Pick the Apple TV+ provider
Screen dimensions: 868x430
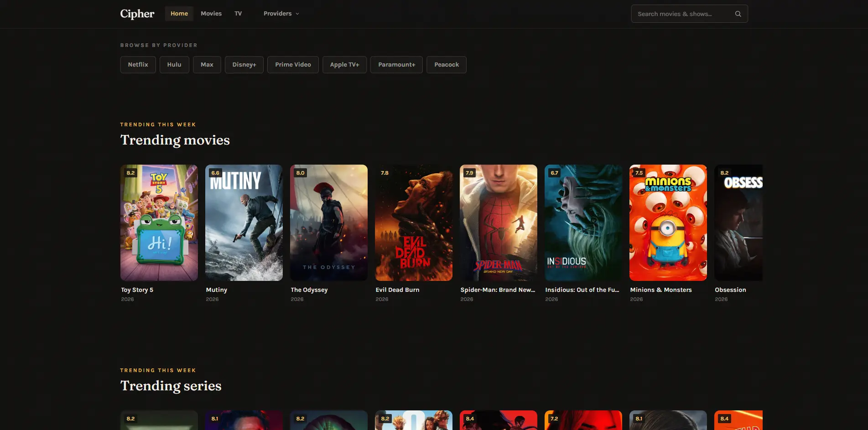tap(344, 65)
